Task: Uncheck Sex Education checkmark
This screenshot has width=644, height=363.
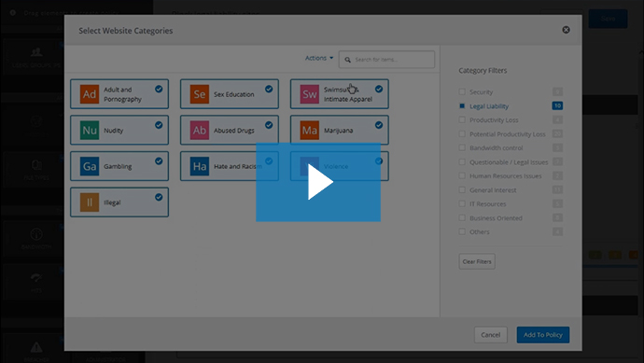Action: pos(269,89)
